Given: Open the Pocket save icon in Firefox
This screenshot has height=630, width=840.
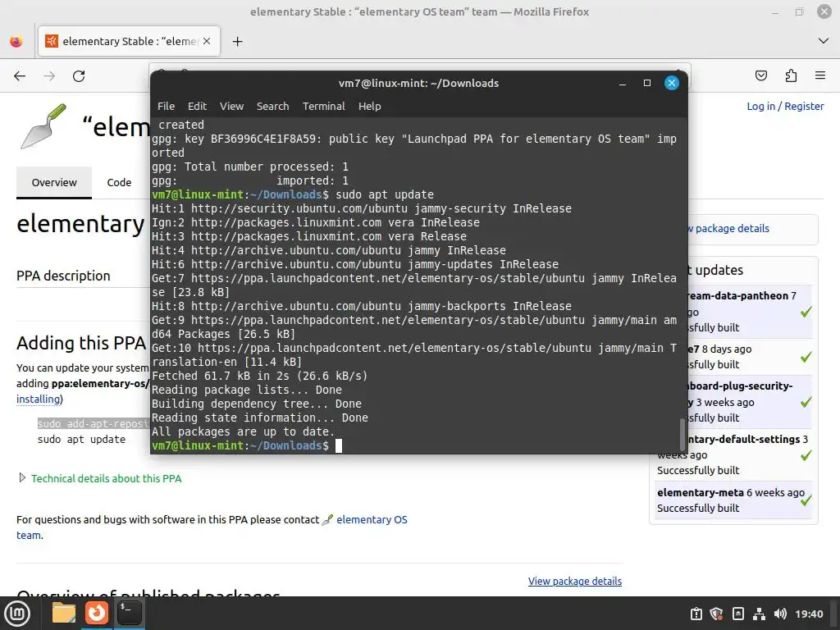Looking at the screenshot, I should tap(760, 75).
